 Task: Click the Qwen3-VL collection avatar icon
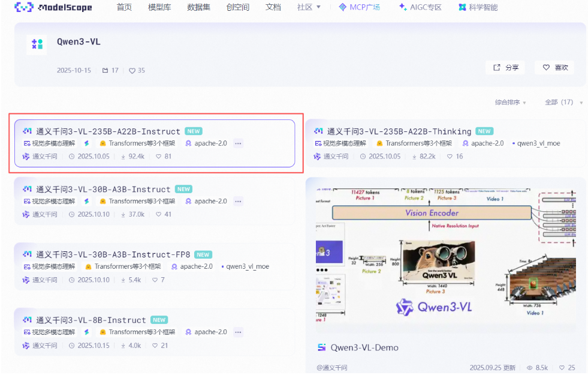click(37, 44)
